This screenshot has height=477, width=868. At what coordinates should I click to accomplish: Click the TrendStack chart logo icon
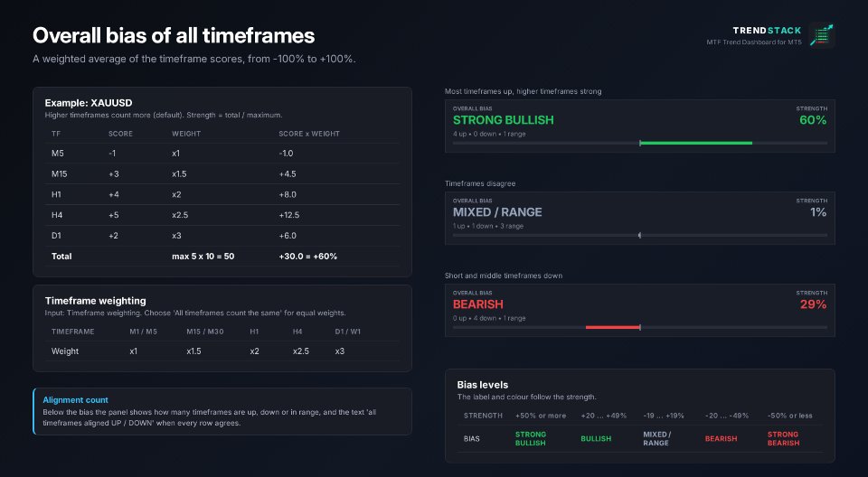click(822, 35)
